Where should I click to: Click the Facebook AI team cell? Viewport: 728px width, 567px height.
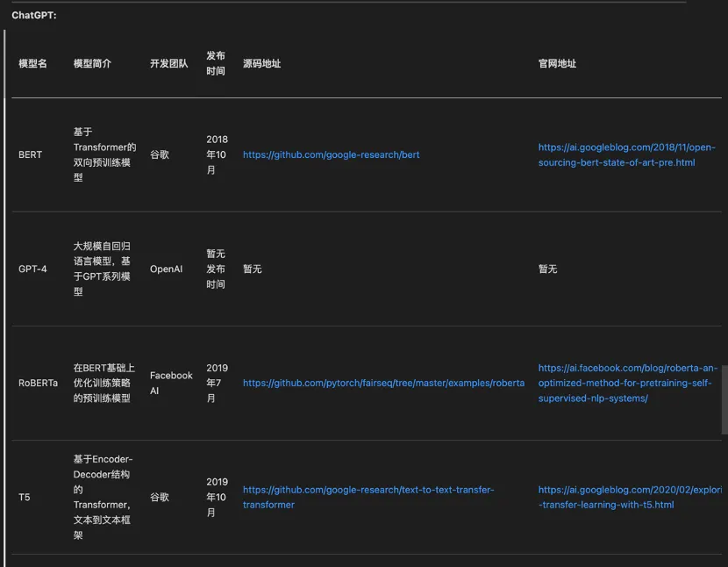(x=171, y=383)
